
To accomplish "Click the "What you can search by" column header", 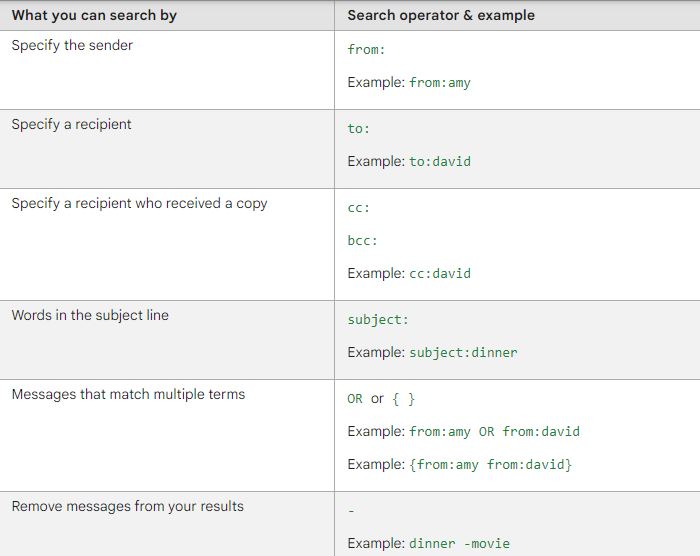I will pos(94,15).
